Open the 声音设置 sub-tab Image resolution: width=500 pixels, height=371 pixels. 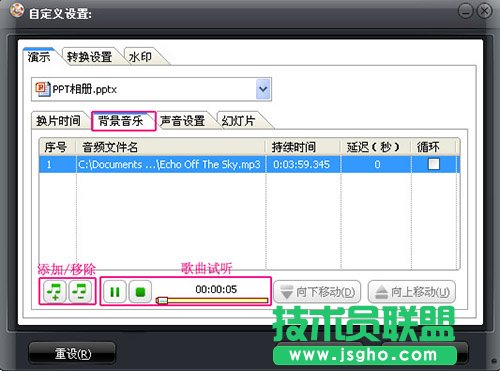tap(182, 121)
